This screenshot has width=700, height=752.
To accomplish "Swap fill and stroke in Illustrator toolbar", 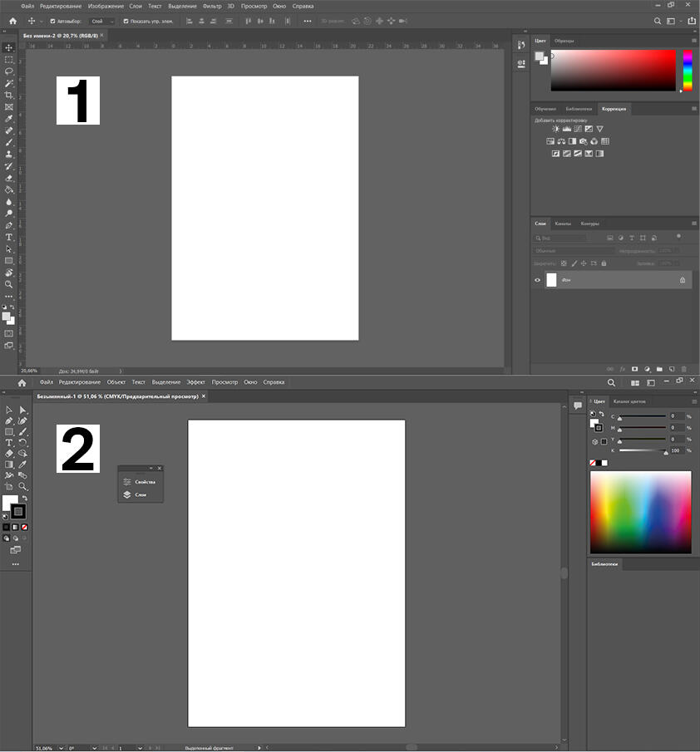I will pos(25,499).
